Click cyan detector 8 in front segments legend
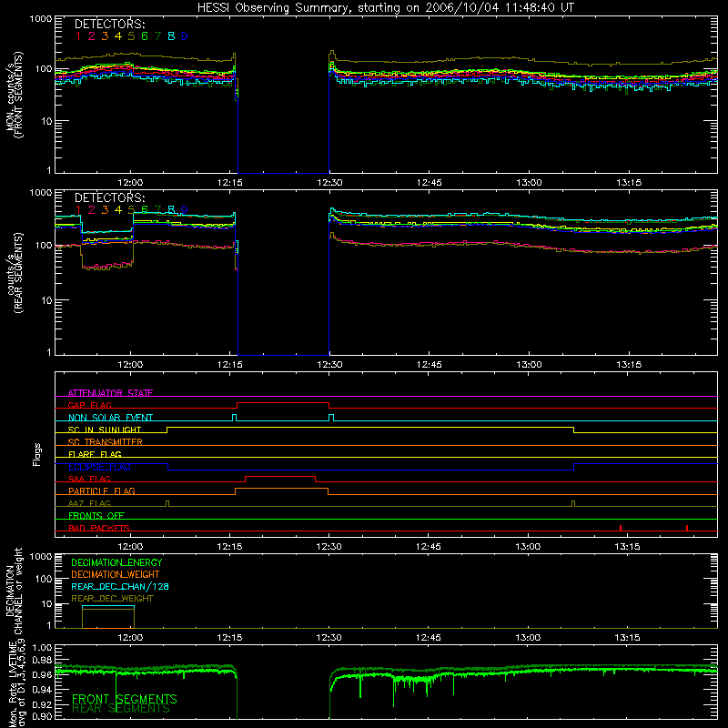 tap(171, 36)
